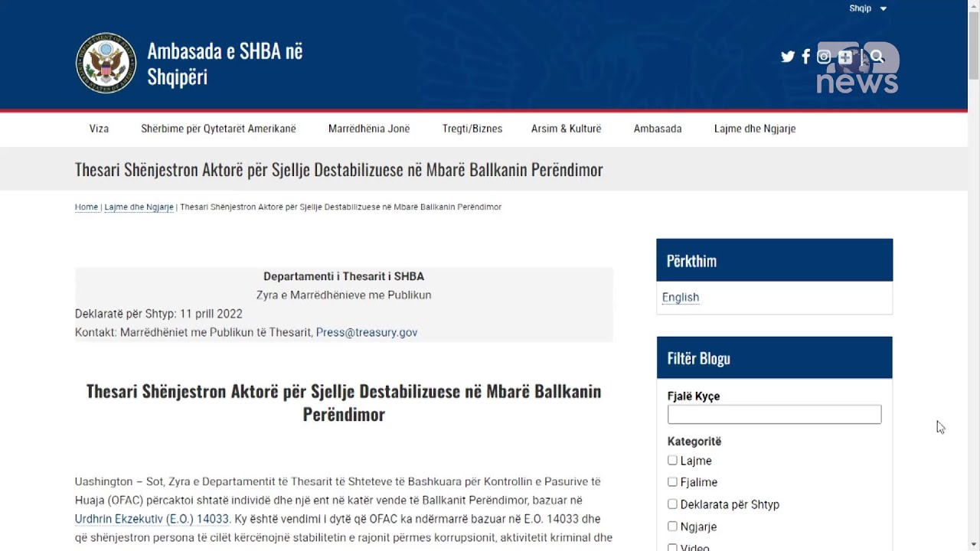
Task: Click 'Zyra e Marrëdhënieve me Publikun' text
Action: [344, 295]
